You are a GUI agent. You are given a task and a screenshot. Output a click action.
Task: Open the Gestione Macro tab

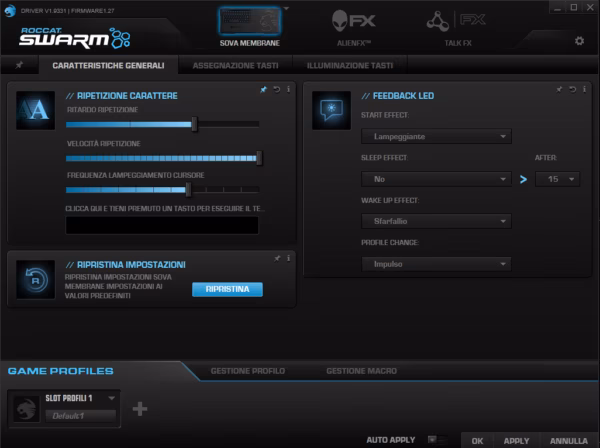click(x=362, y=371)
